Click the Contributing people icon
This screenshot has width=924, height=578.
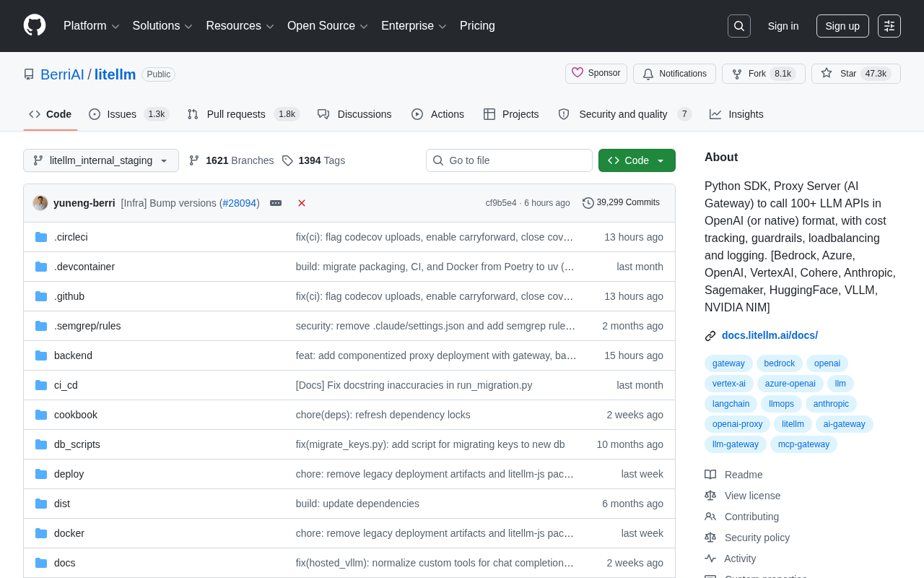click(710, 517)
